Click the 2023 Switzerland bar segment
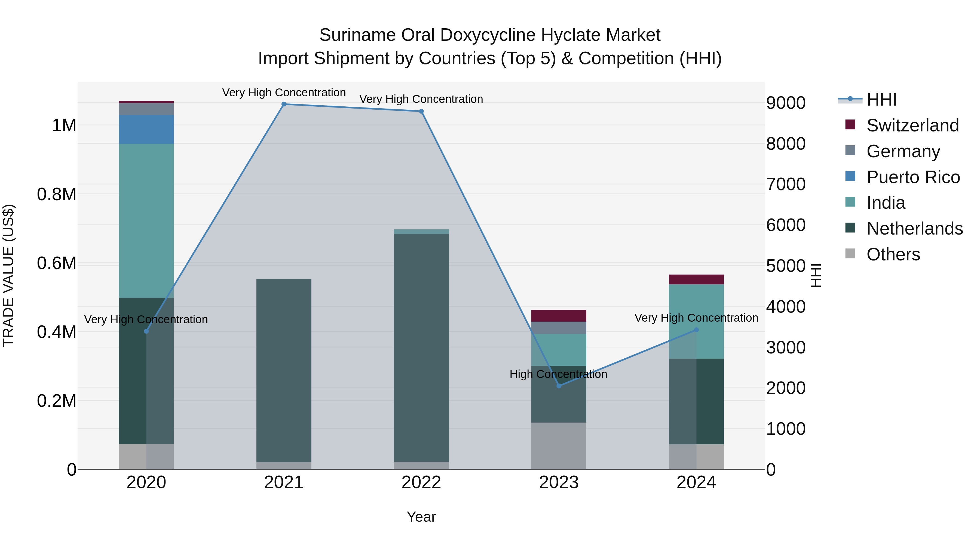The image size is (980, 551). click(x=559, y=316)
